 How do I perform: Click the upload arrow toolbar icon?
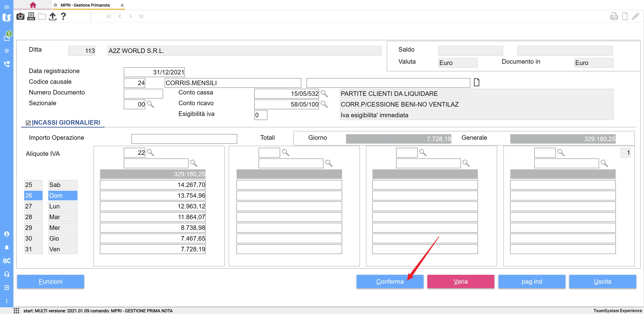coord(52,16)
